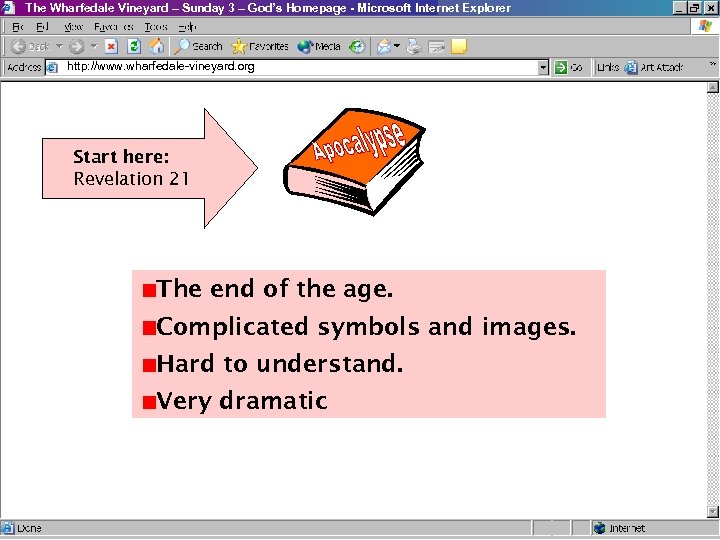Click the scrollbar up arrow
Viewport: 720px width, 540px height.
(712, 87)
